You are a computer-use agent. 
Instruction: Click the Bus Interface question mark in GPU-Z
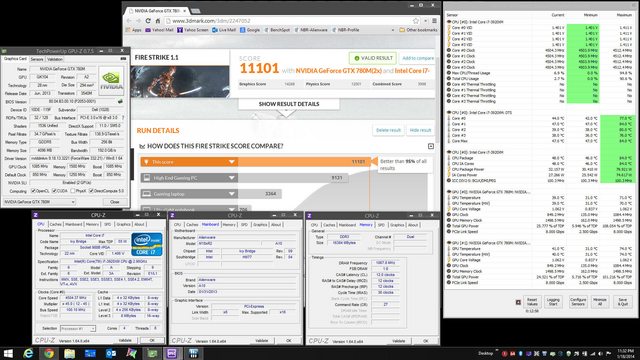tap(123, 118)
